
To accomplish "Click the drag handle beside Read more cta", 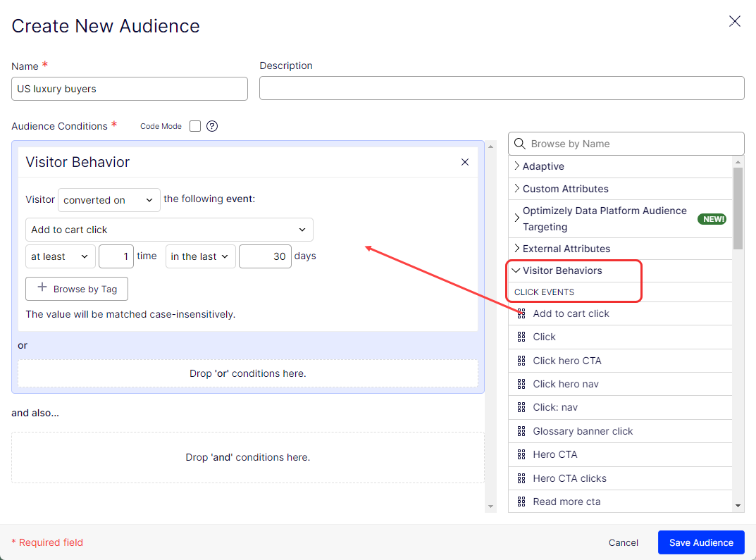I will 521,502.
